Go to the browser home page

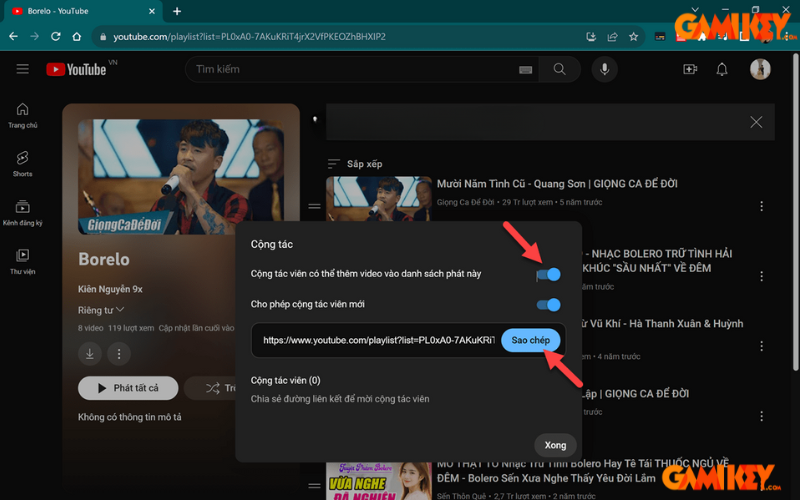77,37
